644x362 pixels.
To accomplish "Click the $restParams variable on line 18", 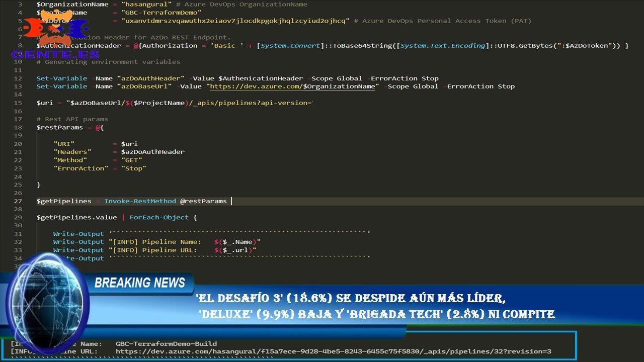I will tap(59, 128).
